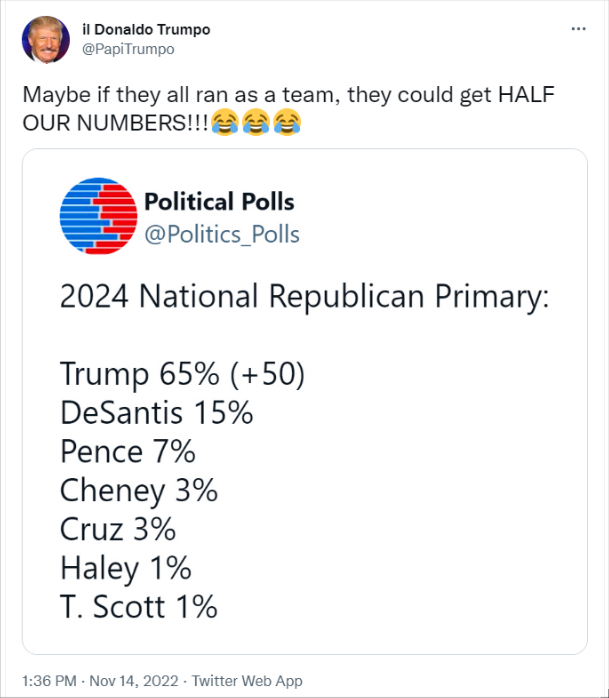Click il Donaldo Trumpo's profile avatar
The width and height of the screenshot is (609, 698).
point(46,39)
